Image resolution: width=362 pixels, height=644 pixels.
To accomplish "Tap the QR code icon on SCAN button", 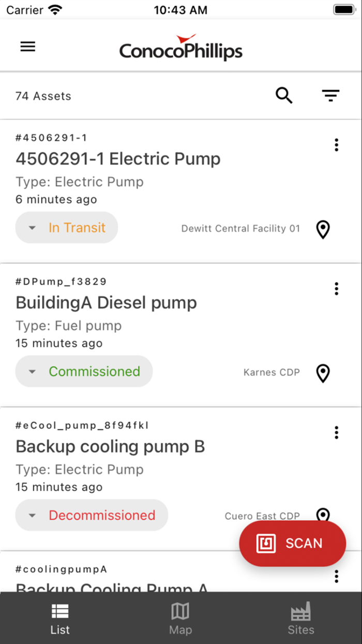I will click(x=265, y=543).
